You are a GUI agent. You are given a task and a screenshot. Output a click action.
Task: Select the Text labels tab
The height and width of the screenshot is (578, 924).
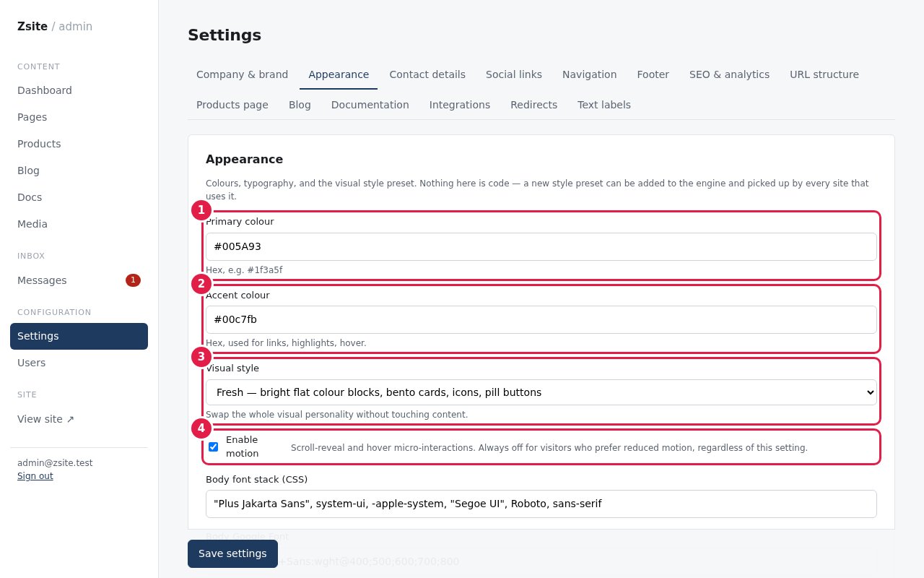tap(604, 105)
